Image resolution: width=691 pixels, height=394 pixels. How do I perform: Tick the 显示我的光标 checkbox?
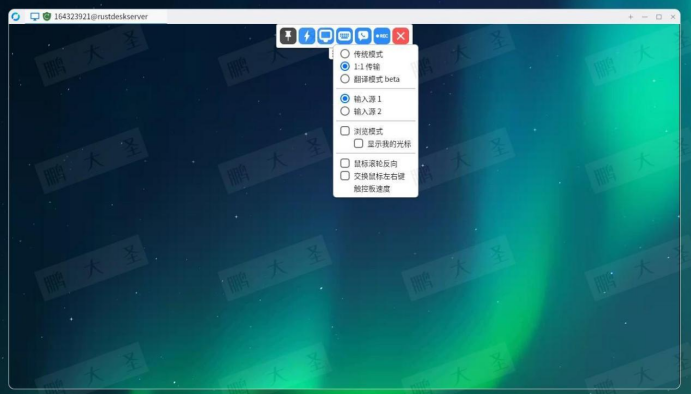pyautogui.click(x=359, y=144)
